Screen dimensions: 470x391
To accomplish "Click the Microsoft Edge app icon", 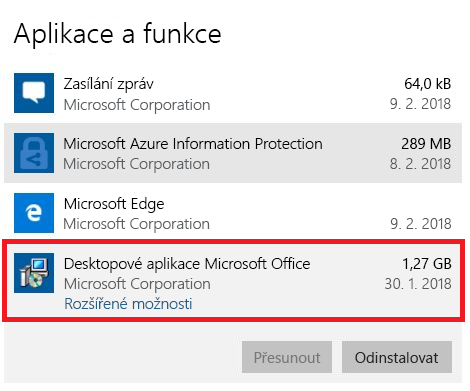I will click(34, 213).
